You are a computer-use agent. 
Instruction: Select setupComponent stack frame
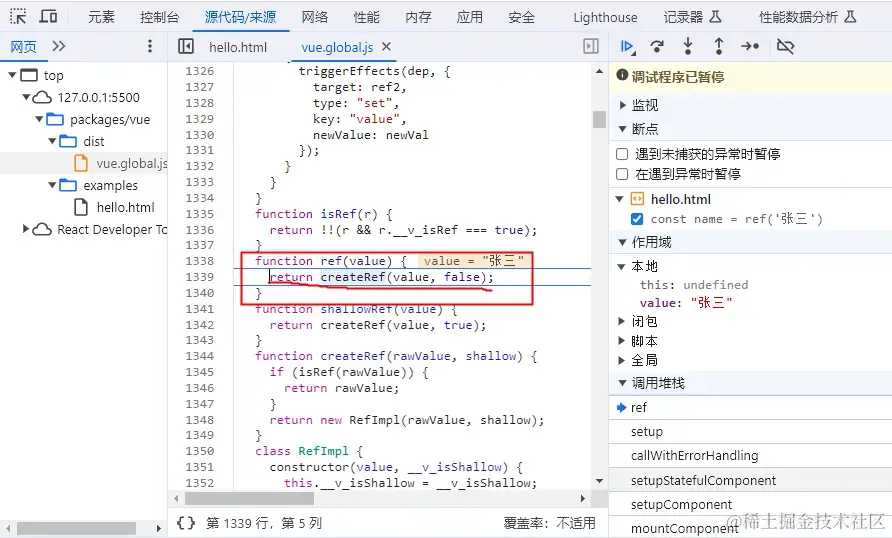coord(750,504)
